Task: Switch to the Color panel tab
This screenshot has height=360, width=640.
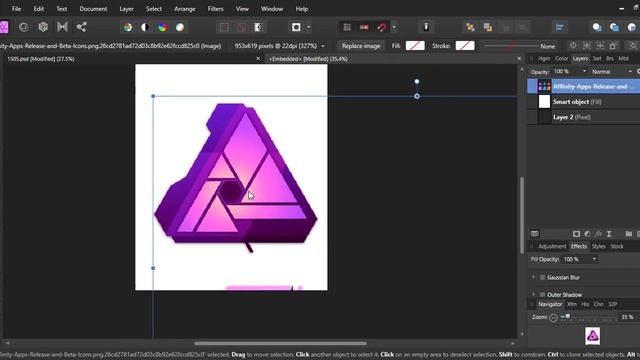Action: [561, 58]
